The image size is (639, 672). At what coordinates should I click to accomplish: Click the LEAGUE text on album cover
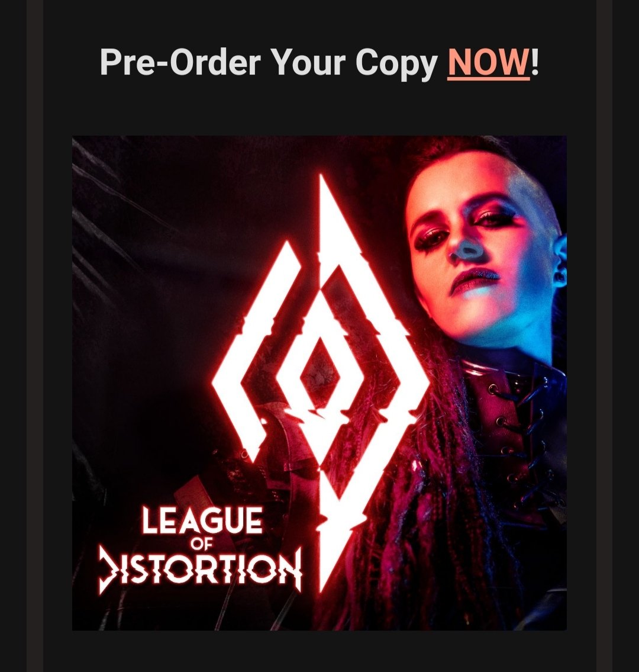(x=202, y=520)
